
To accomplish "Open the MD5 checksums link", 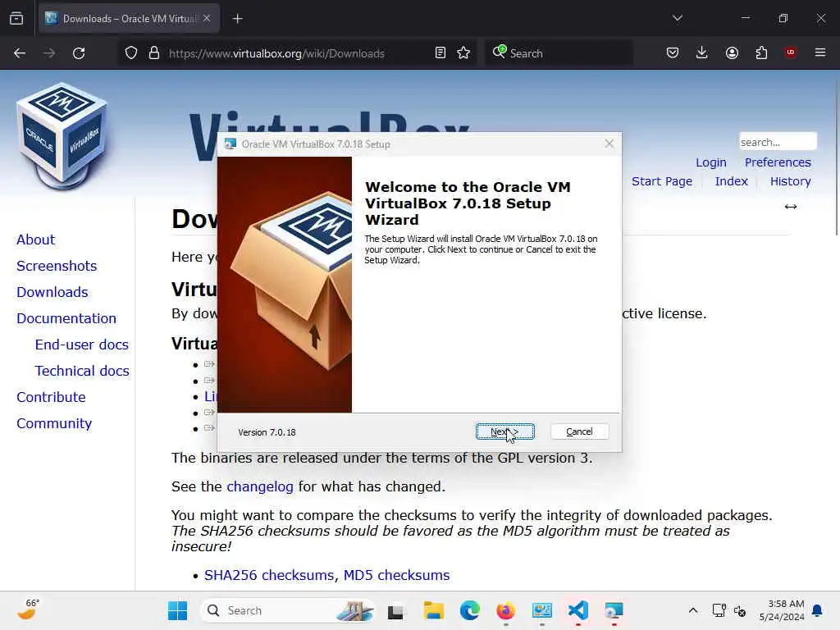I will (396, 575).
